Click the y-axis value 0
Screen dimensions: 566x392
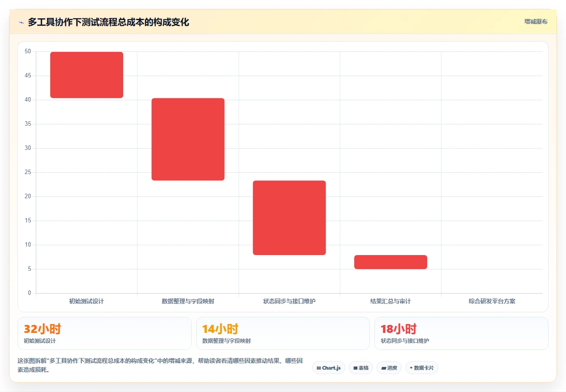point(30,293)
